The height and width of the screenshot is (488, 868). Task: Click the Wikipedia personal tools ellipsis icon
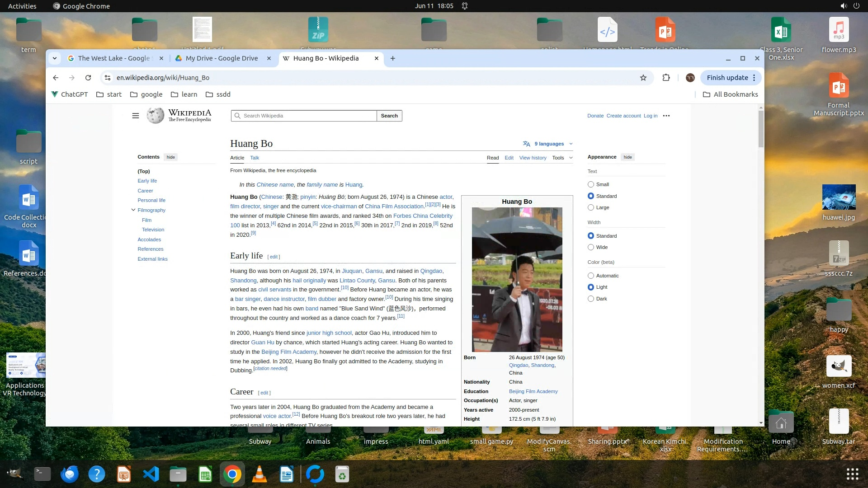point(666,116)
